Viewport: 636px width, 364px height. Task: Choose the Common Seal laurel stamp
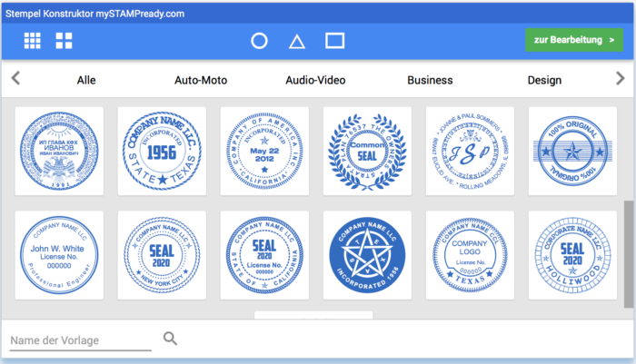click(367, 152)
